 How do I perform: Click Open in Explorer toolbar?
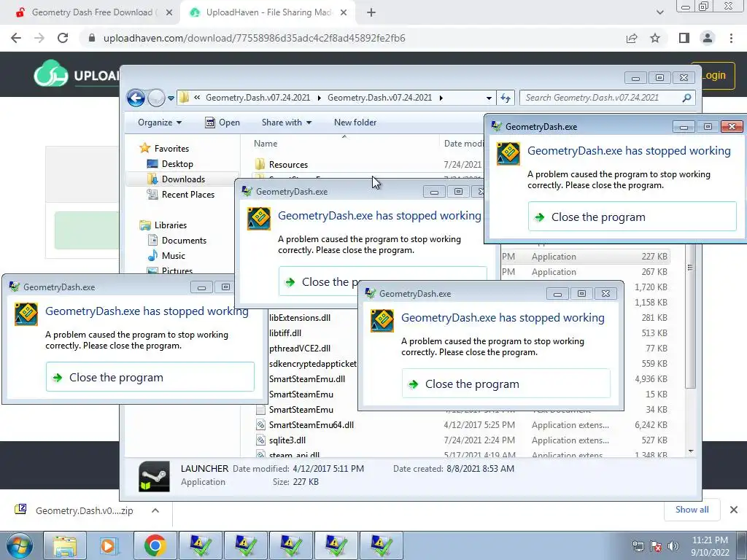pos(222,122)
